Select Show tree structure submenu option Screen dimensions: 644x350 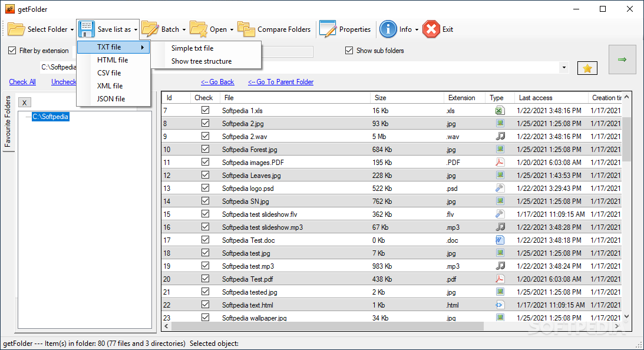206,61
